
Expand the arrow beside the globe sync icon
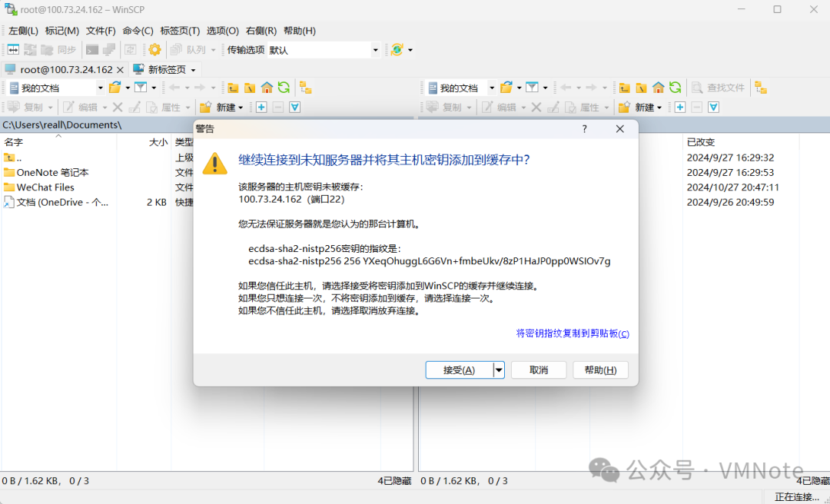410,50
